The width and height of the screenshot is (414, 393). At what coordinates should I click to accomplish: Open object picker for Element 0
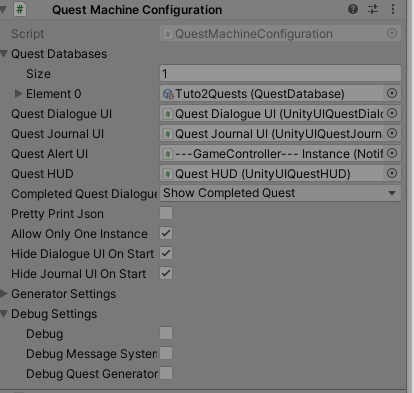(x=392, y=93)
